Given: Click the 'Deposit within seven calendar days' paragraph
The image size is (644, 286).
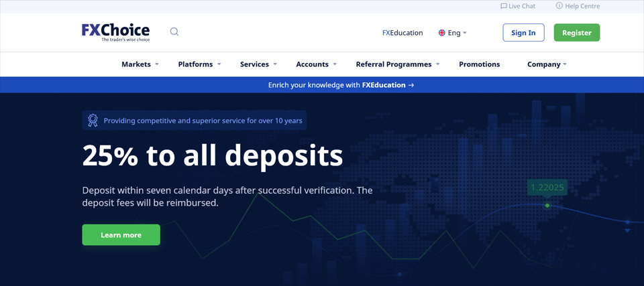Looking at the screenshot, I should coord(227,196).
